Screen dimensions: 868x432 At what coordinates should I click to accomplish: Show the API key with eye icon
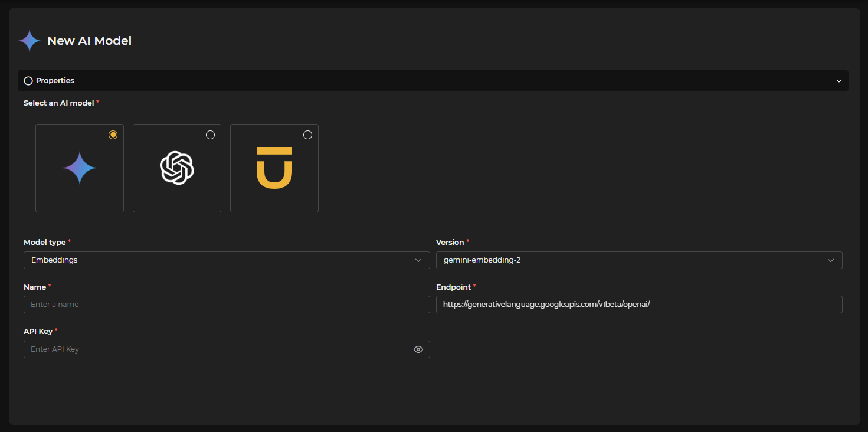(418, 349)
